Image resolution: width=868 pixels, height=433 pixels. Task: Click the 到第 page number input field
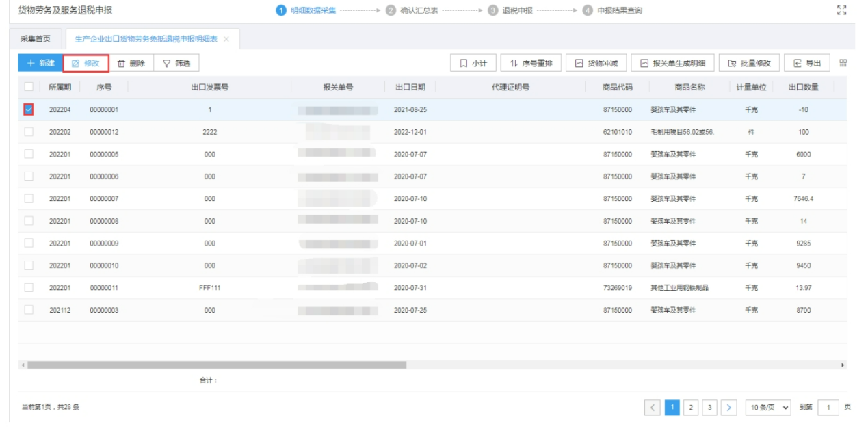tap(828, 408)
